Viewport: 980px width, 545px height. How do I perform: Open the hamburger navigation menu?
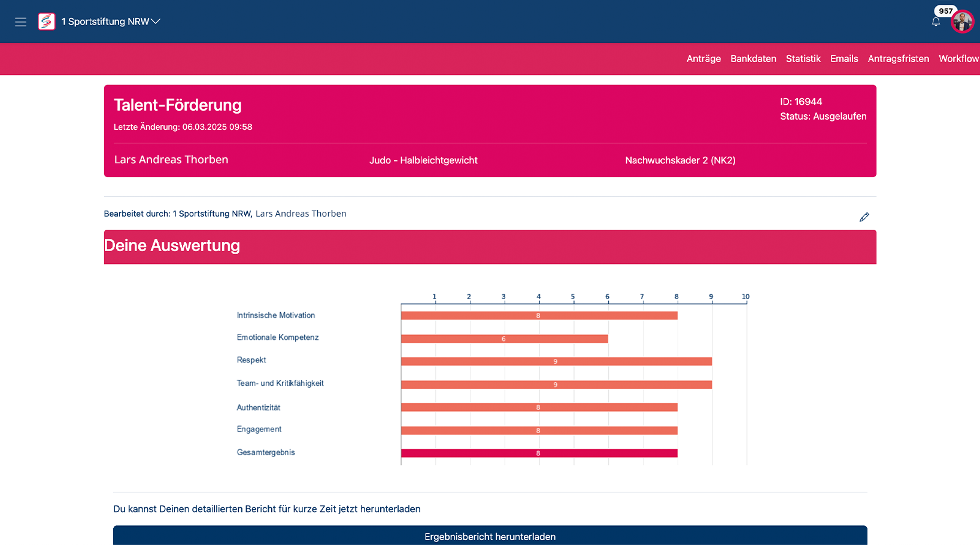coord(20,22)
